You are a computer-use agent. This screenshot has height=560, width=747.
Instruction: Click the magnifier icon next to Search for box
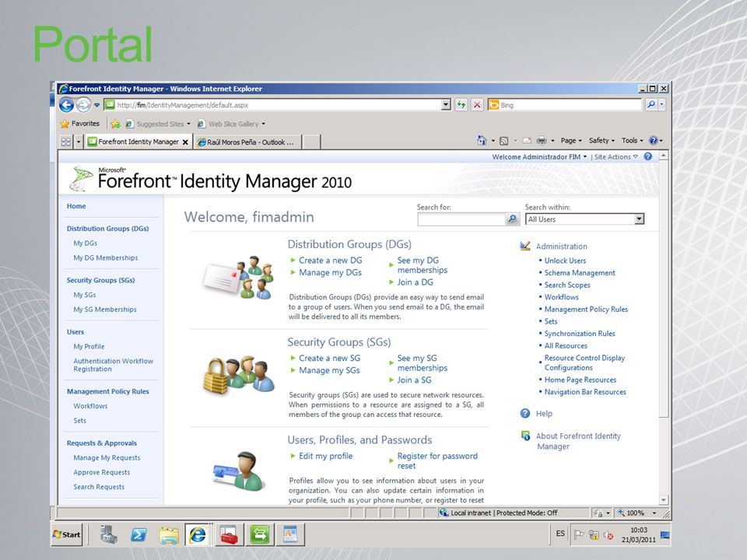[x=512, y=219]
